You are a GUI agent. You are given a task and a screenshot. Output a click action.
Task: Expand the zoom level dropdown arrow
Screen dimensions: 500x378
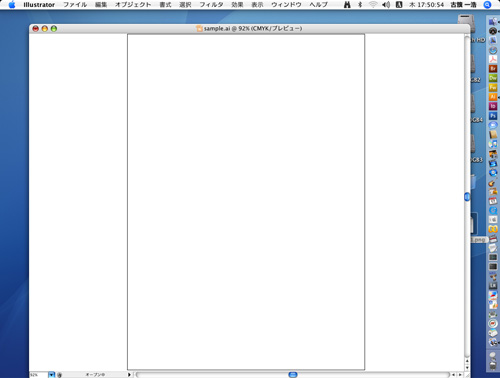[51, 375]
